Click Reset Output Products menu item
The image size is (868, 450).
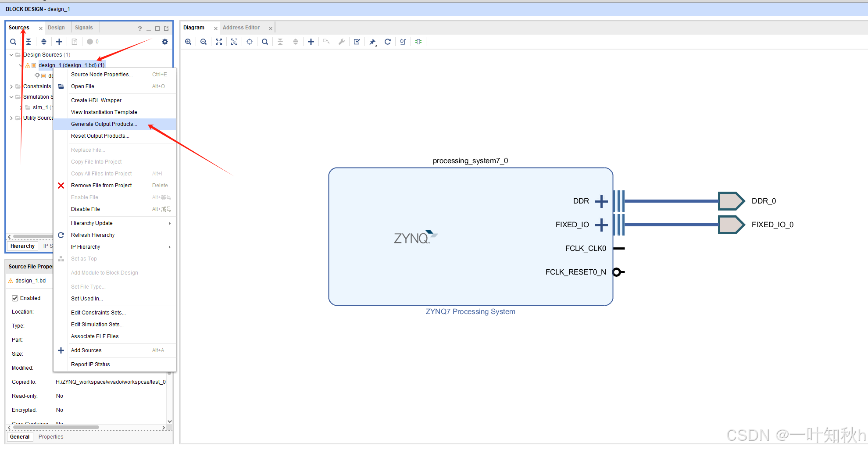(114, 136)
